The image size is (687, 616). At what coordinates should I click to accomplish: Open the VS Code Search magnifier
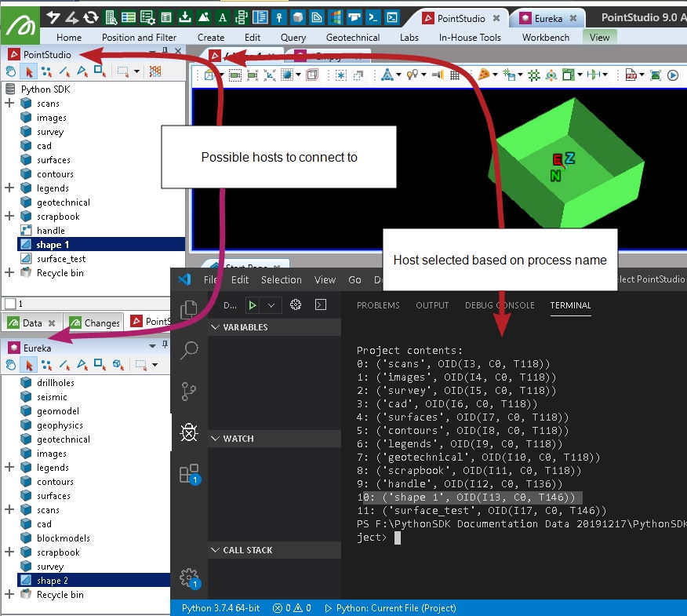pos(189,350)
